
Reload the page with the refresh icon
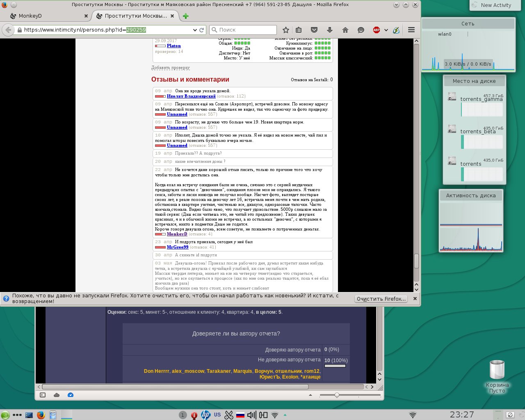click(x=202, y=30)
